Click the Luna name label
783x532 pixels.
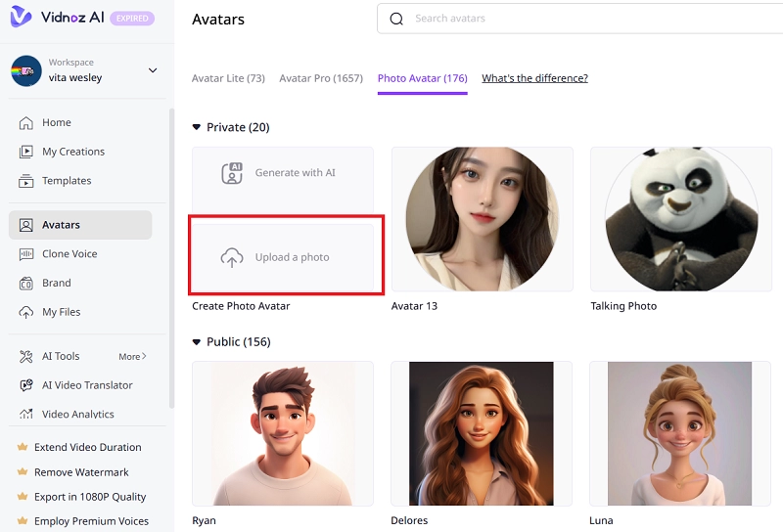tap(601, 520)
